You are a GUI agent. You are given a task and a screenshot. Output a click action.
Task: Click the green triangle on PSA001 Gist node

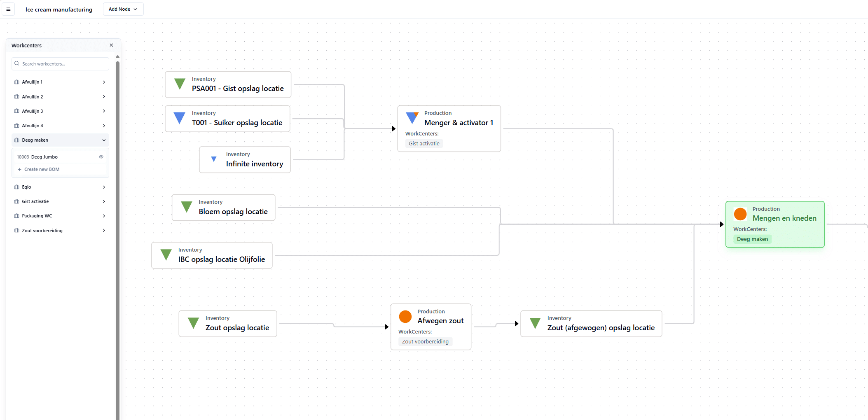click(180, 84)
